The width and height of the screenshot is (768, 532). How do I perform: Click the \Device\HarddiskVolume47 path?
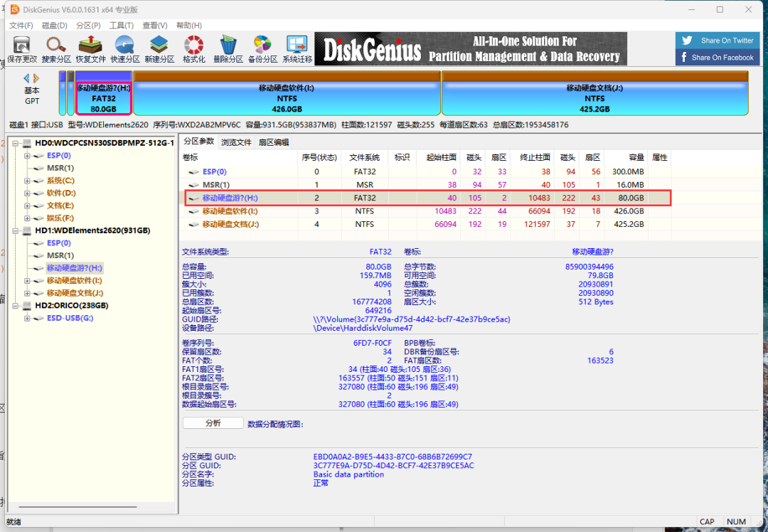click(x=363, y=328)
